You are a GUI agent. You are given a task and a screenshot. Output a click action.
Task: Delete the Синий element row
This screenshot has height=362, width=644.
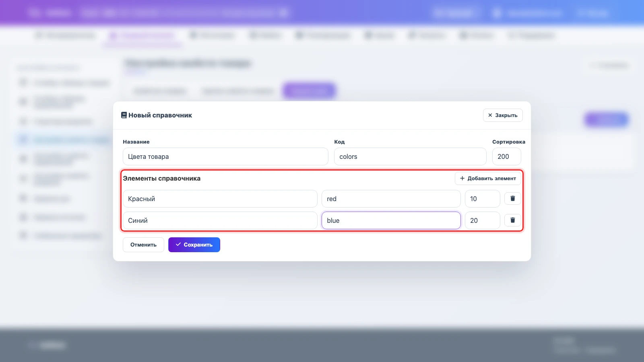512,220
